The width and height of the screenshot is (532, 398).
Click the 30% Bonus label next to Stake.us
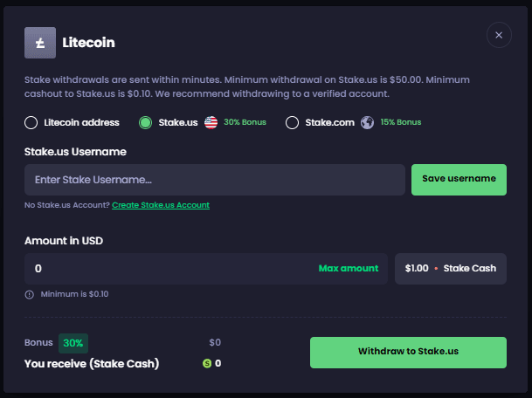point(245,123)
